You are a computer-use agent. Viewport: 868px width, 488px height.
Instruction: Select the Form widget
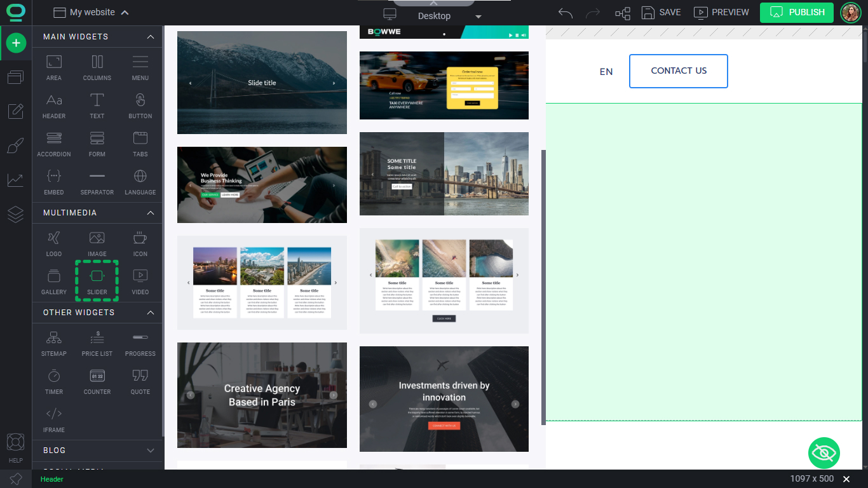[x=97, y=144]
